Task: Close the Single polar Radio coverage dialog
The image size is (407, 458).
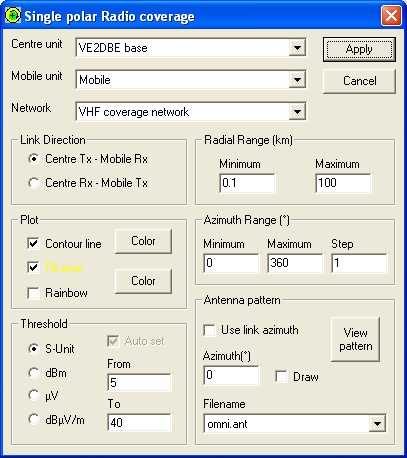Action: (391, 15)
